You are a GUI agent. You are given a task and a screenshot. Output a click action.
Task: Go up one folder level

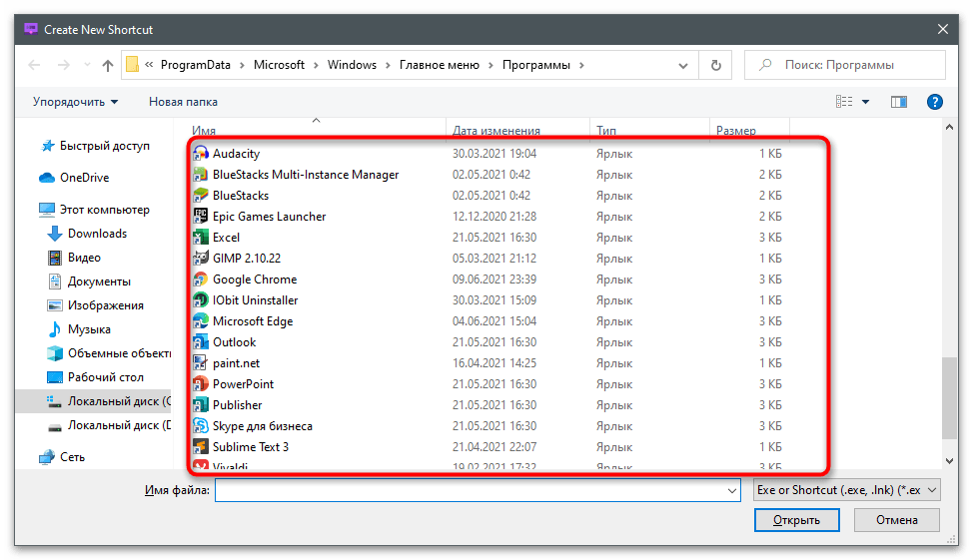click(107, 65)
